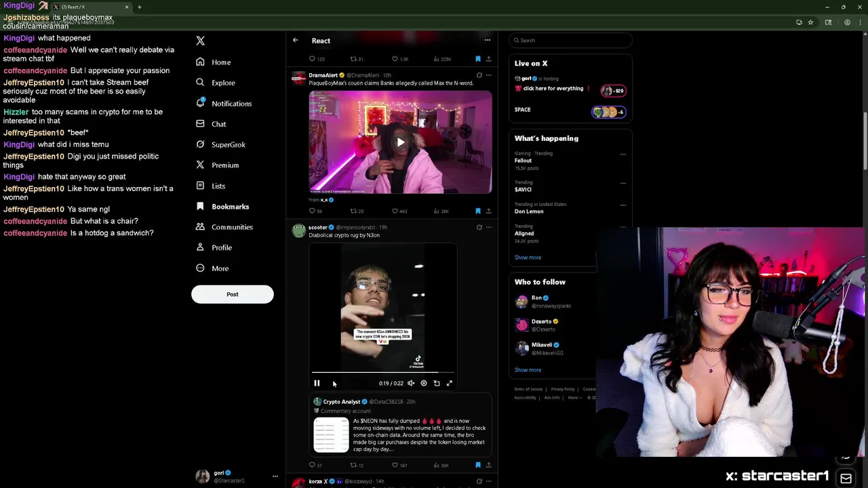This screenshot has width=868, height=488.
Task: View analytics of DramaAlert post
Action: point(441,211)
